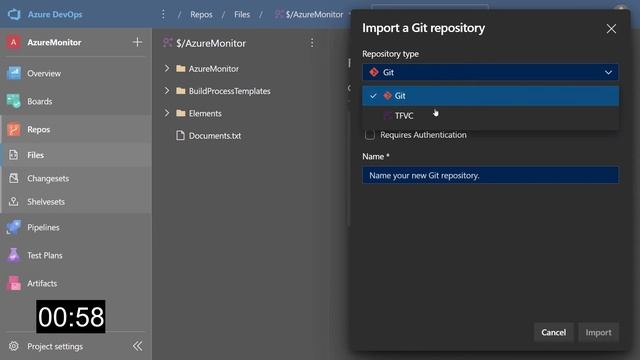Add new item with the plus icon
This screenshot has height=360, width=640.
point(138,42)
